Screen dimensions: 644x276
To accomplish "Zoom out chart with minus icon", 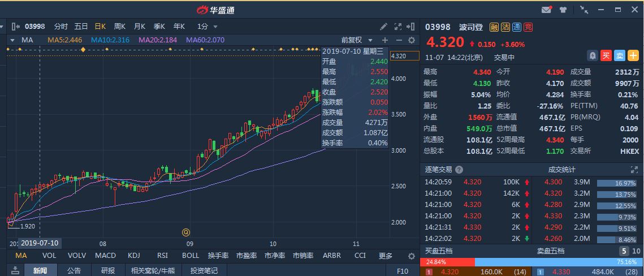I will point(399,40).
